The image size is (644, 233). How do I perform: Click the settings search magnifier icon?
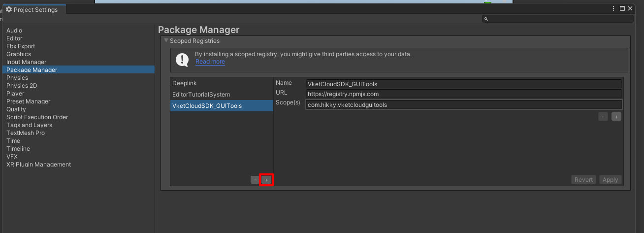(486, 19)
